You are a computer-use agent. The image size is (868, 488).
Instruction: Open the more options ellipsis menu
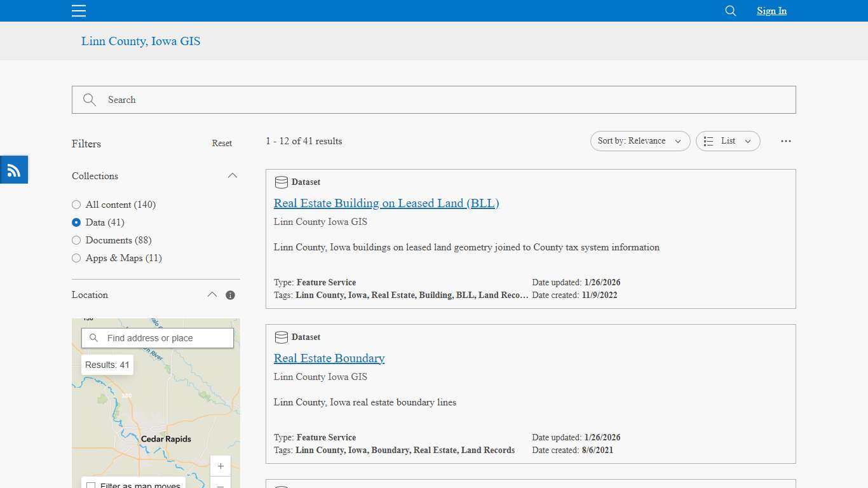pyautogui.click(x=786, y=141)
